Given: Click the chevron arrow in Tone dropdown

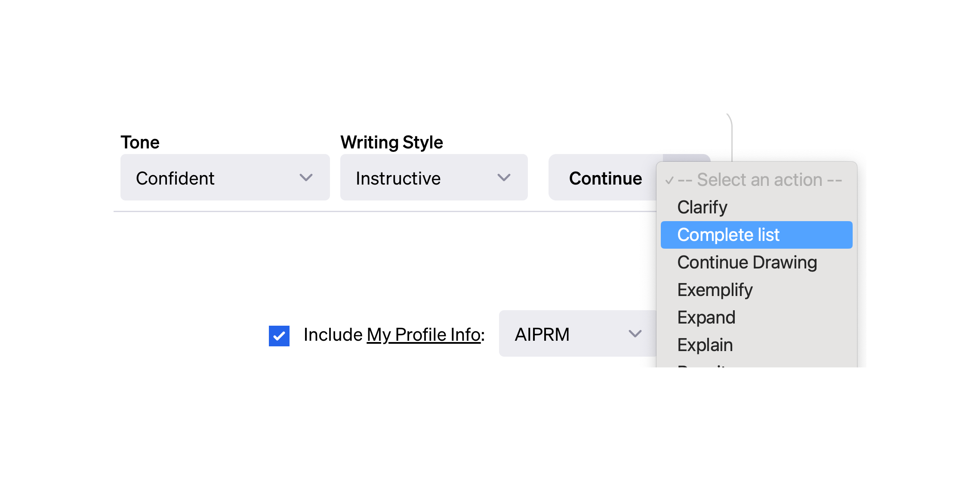Looking at the screenshot, I should click(x=306, y=178).
